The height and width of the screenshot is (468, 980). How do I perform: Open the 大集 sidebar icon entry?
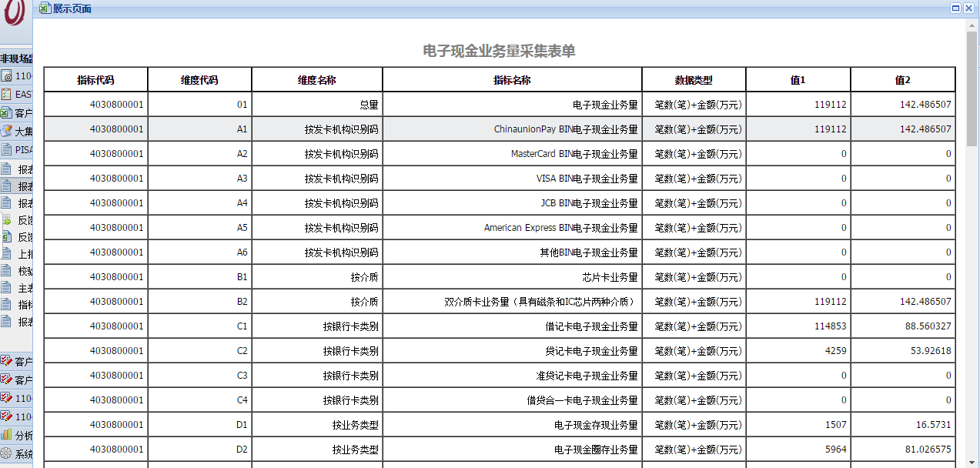(7, 131)
